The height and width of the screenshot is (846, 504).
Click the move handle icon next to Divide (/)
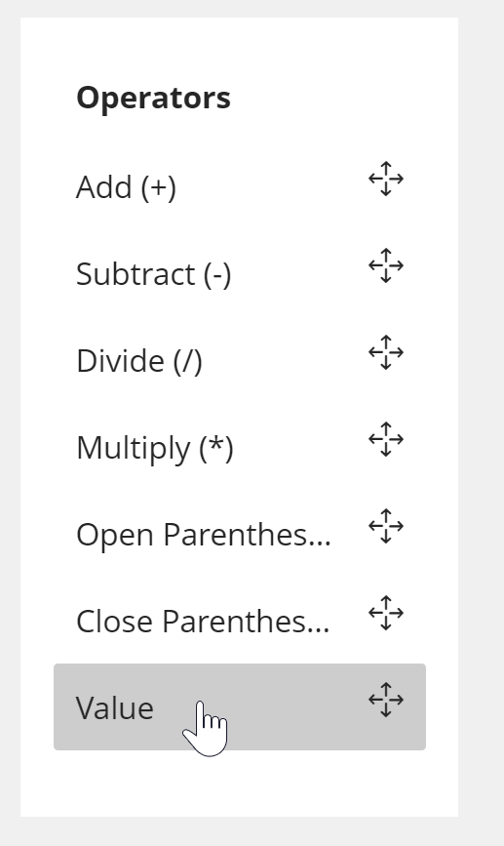click(x=386, y=352)
